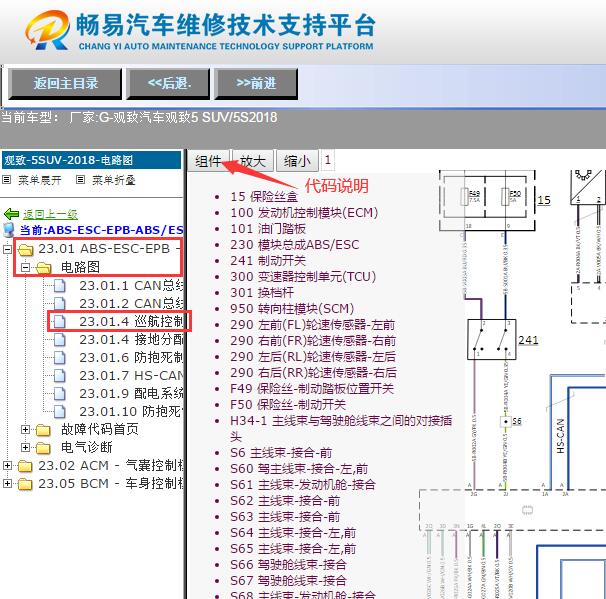
Task: Go back with the <<后退 button
Action: 169,83
